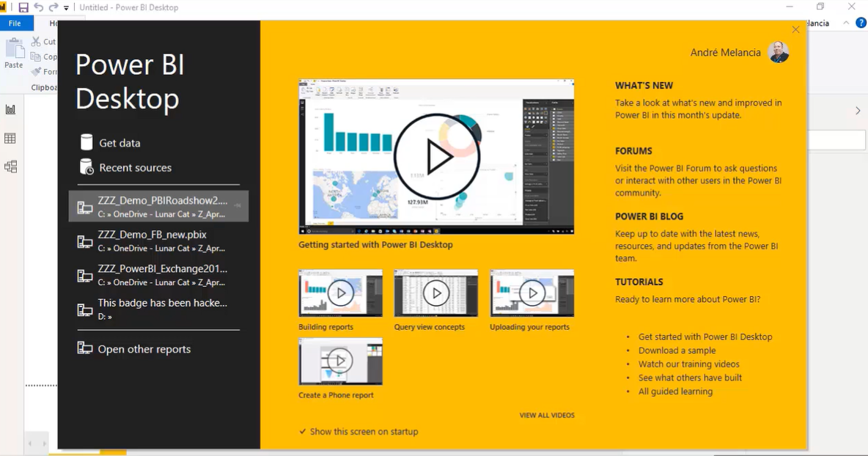Click the VIEW ALL VIDEOS link
Screen dimensions: 868x456
(547, 415)
